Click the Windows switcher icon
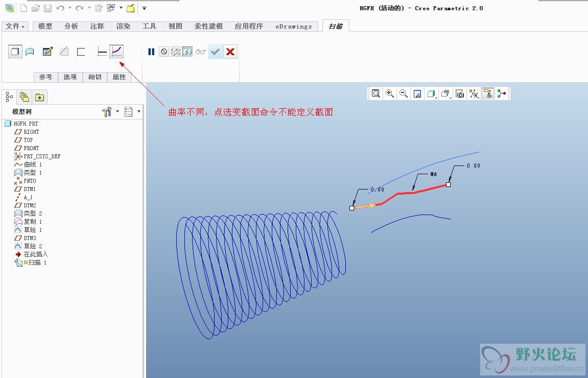The height and width of the screenshot is (378, 588). click(x=111, y=8)
